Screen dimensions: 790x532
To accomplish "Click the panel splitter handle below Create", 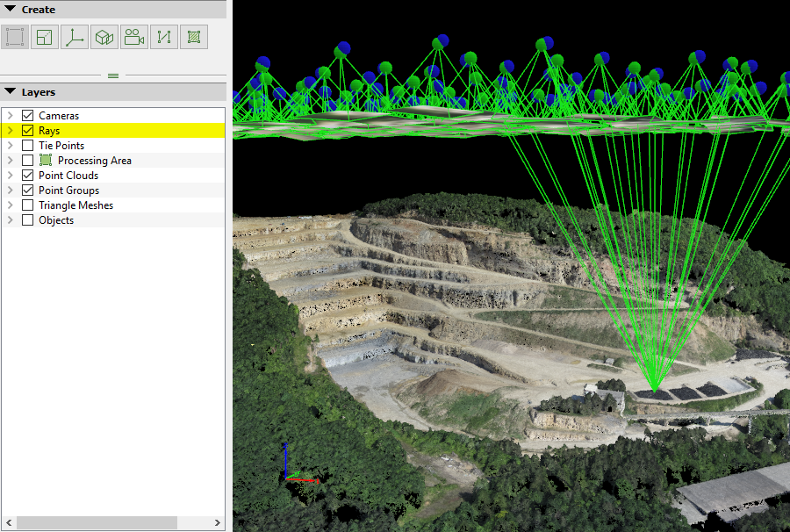I will point(112,76).
